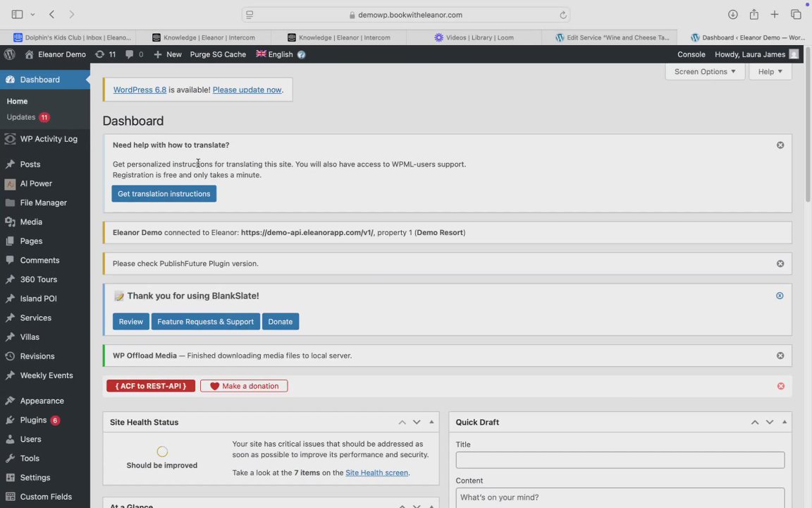The image size is (812, 508).
Task: Open the 11 pending updates icon
Action: pyautogui.click(x=105, y=54)
